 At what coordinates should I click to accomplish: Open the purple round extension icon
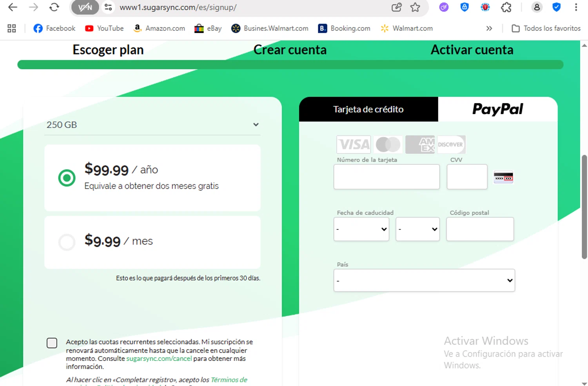coord(444,7)
